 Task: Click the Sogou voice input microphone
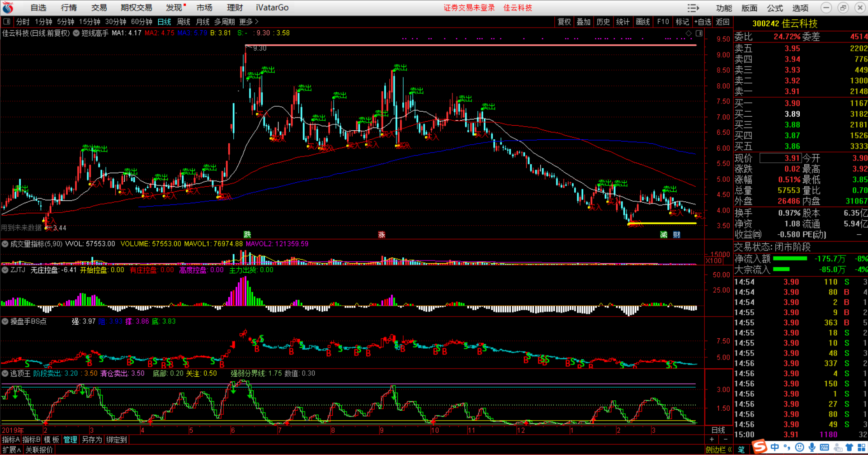(812, 447)
